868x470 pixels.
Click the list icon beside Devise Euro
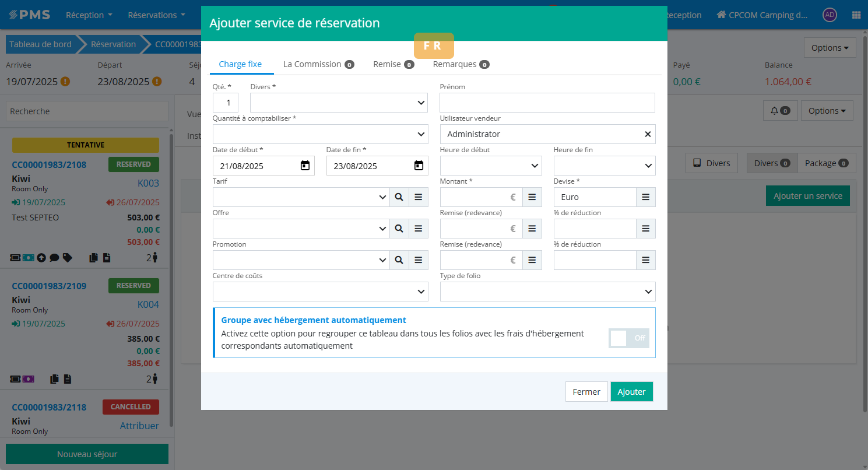tap(645, 197)
